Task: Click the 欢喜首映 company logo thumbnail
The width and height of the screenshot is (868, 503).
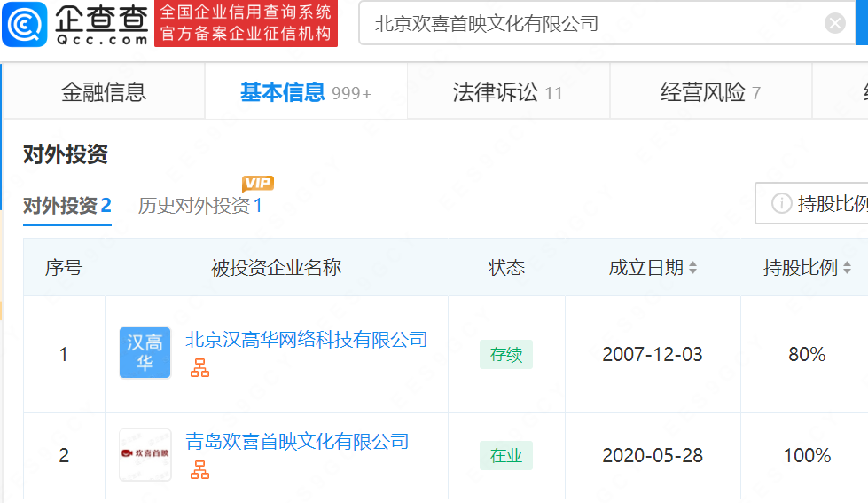Action: click(145, 455)
